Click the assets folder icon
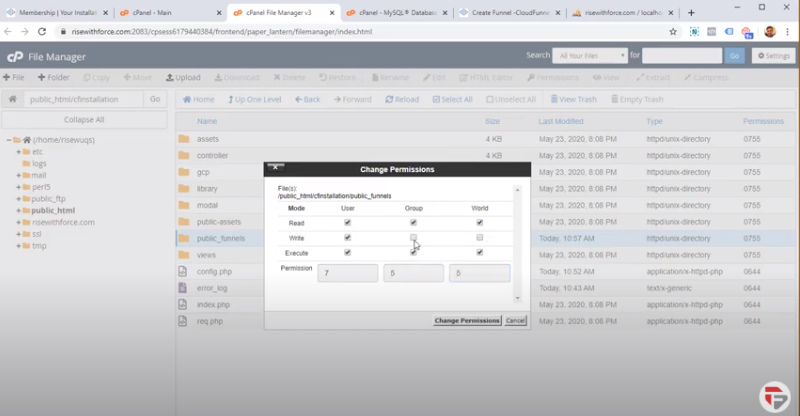The image size is (800, 416). (183, 139)
